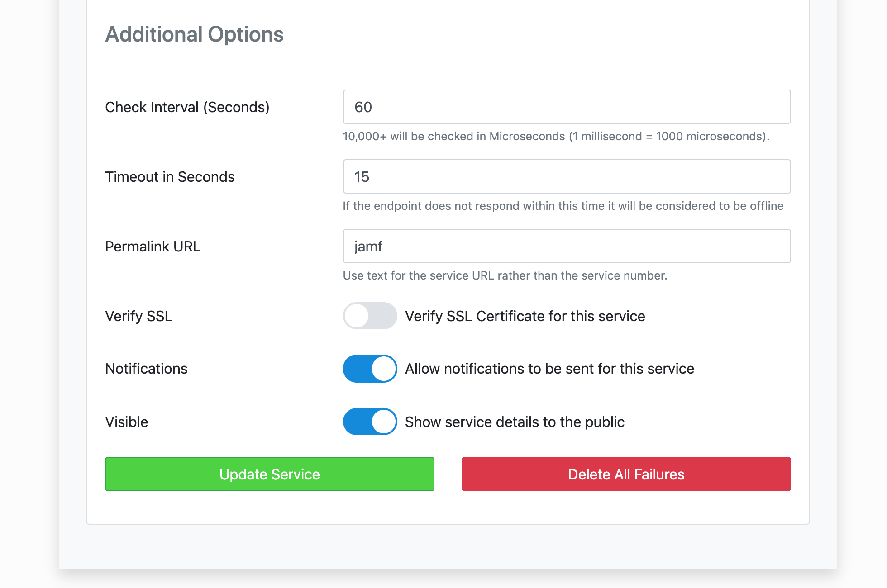Save changes with Update Service
Viewport: 887px width, 588px height.
click(x=269, y=474)
